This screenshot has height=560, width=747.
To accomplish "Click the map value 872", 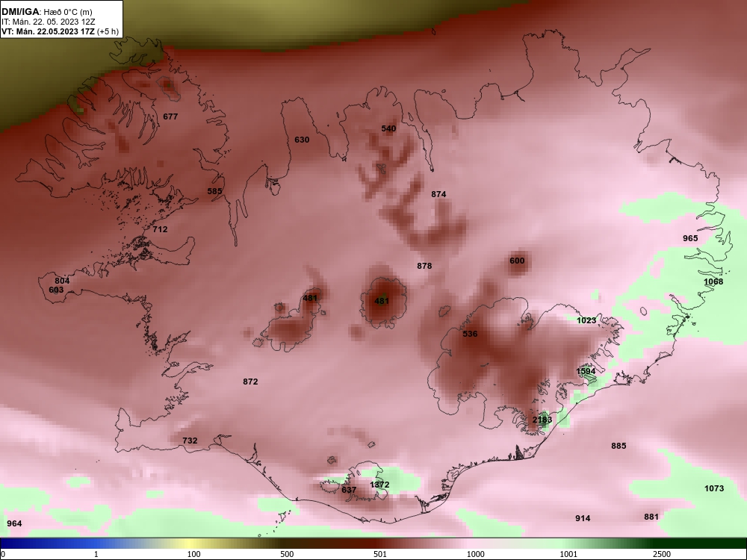I will point(250,382).
